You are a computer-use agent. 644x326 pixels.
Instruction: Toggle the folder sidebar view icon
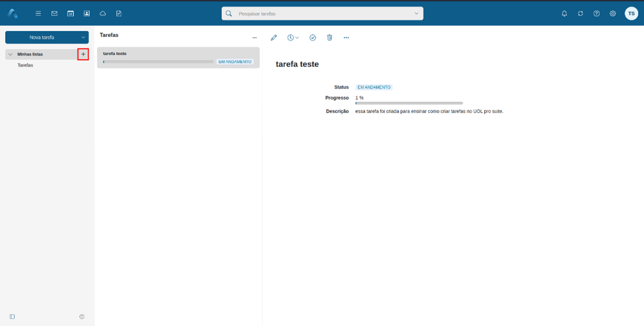tap(12, 316)
